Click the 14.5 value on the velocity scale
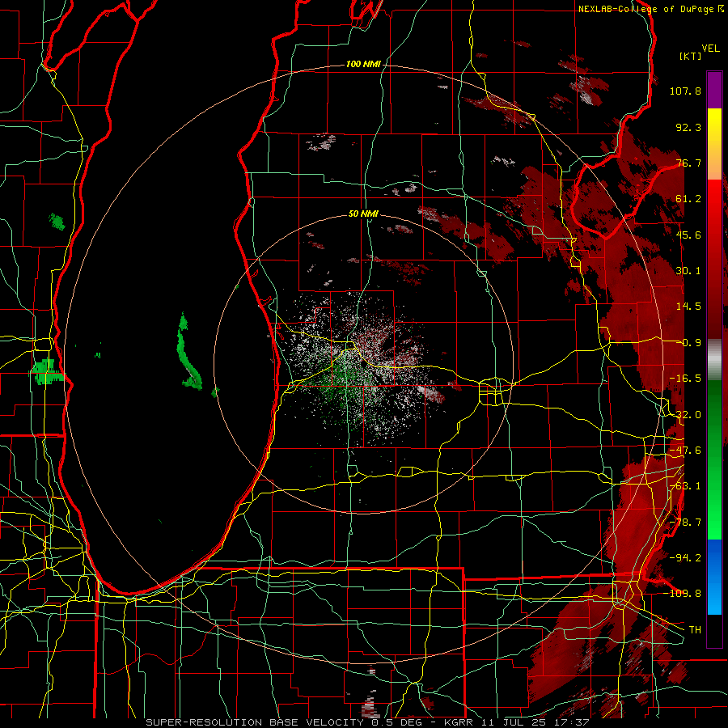This screenshot has height=728, width=728. [x=688, y=307]
